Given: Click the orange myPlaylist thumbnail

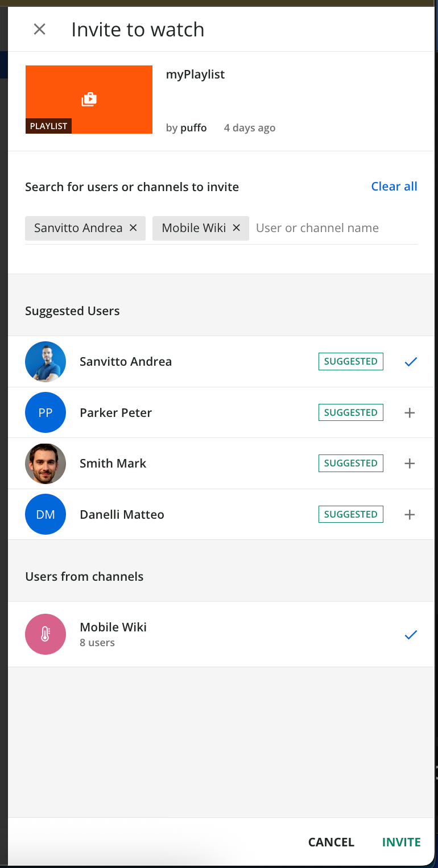Looking at the screenshot, I should [x=89, y=100].
